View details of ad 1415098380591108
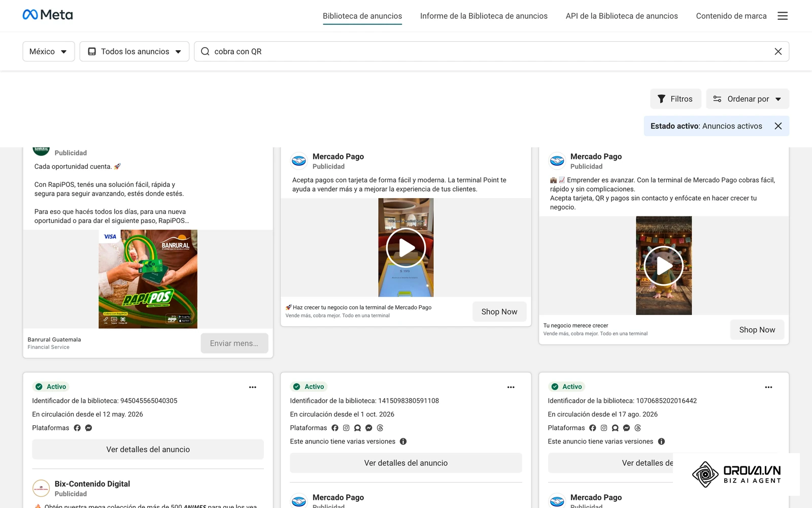Viewport: 812px width, 508px height. click(406, 463)
